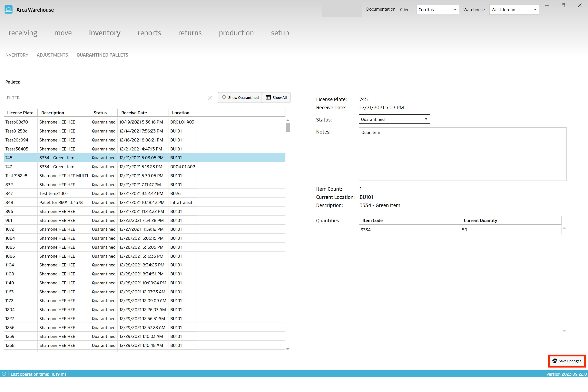
Task: Click the quantities grid scroll down arrow
Action: [x=564, y=331]
